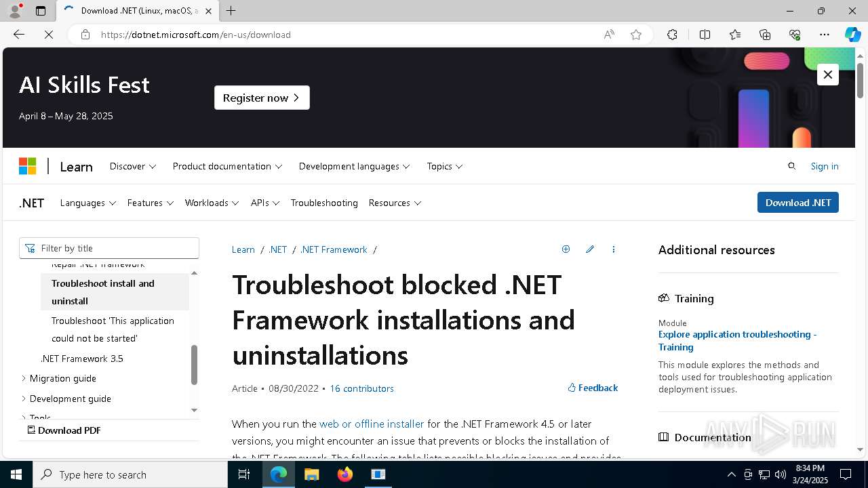The width and height of the screenshot is (868, 488).
Task: Click Download PDF button
Action: [64, 430]
